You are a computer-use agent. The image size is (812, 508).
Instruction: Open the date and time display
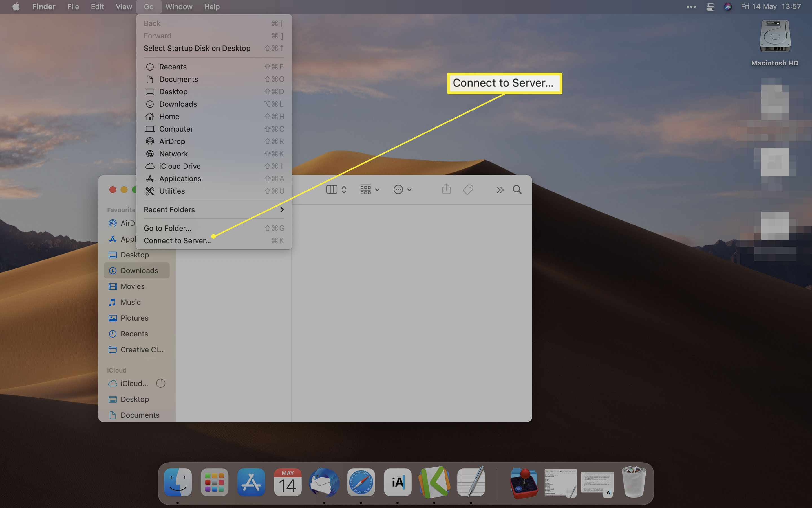(771, 7)
